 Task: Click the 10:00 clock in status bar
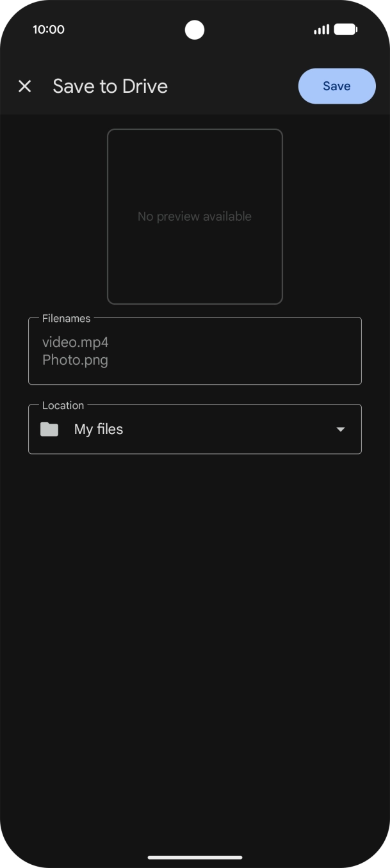[x=49, y=29]
